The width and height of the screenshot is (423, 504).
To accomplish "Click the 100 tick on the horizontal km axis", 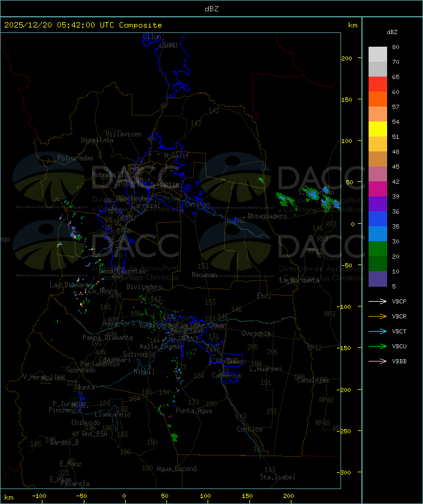I will [205, 496].
